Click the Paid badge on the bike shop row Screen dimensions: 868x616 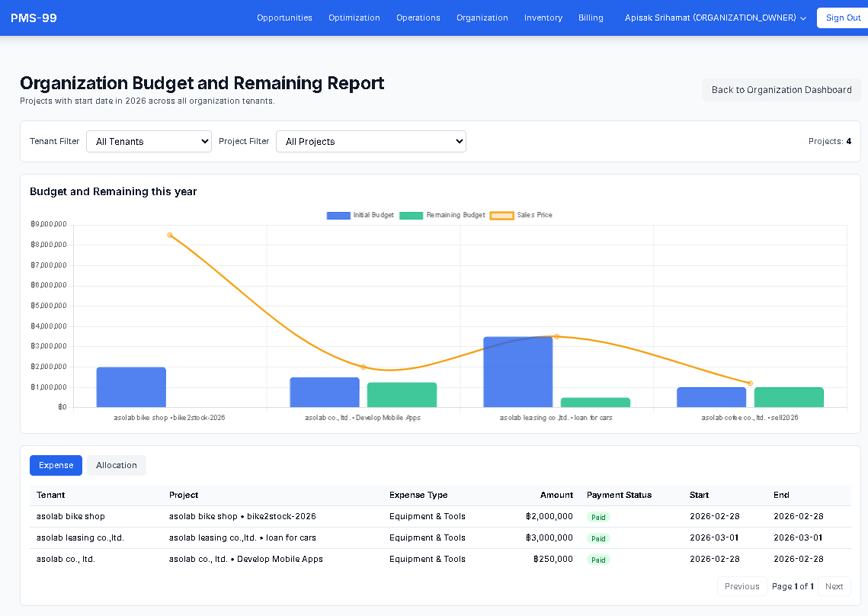[598, 517]
